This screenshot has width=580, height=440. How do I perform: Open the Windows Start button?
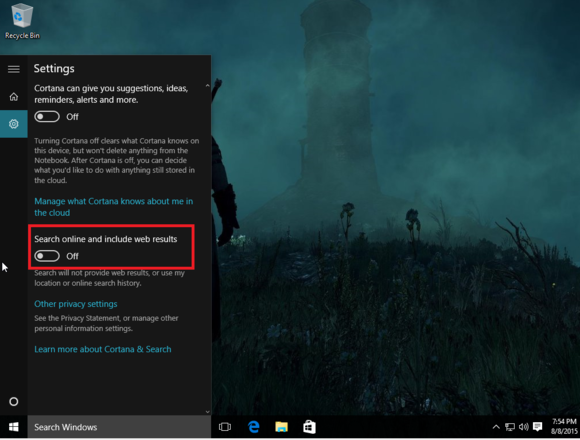pos(14,427)
